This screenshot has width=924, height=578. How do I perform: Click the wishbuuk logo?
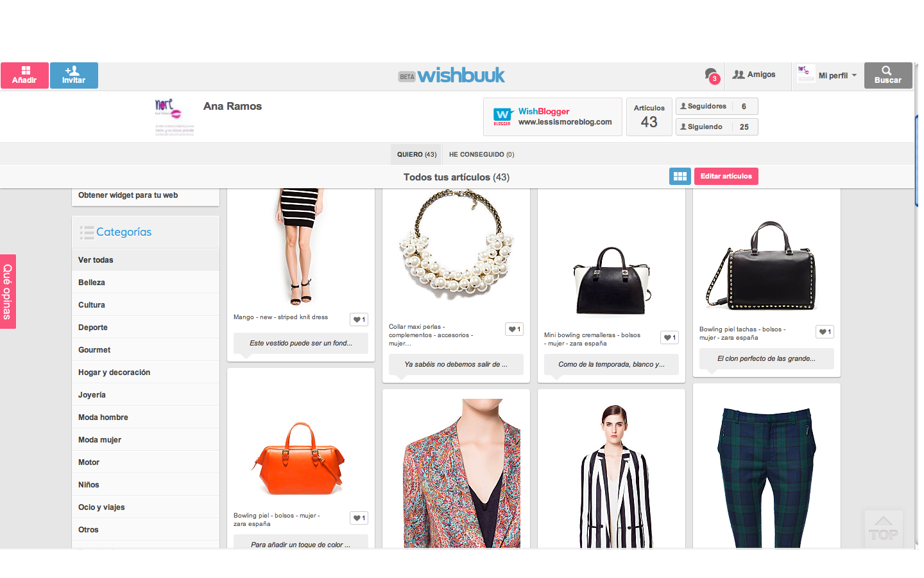(x=461, y=75)
